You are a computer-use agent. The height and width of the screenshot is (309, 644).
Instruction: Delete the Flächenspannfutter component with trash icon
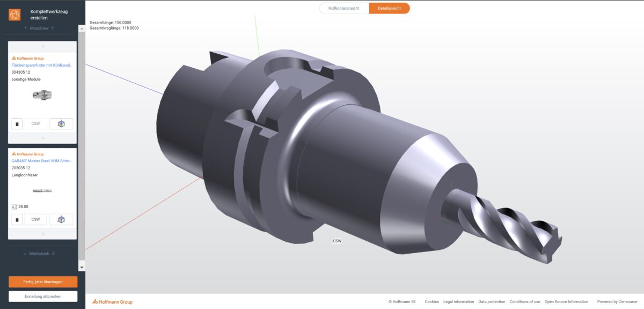tap(17, 124)
